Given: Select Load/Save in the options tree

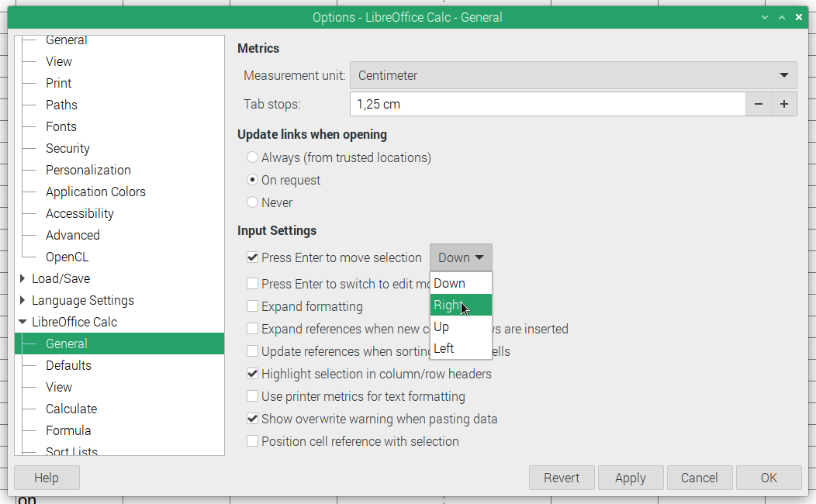Looking at the screenshot, I should pos(61,279).
